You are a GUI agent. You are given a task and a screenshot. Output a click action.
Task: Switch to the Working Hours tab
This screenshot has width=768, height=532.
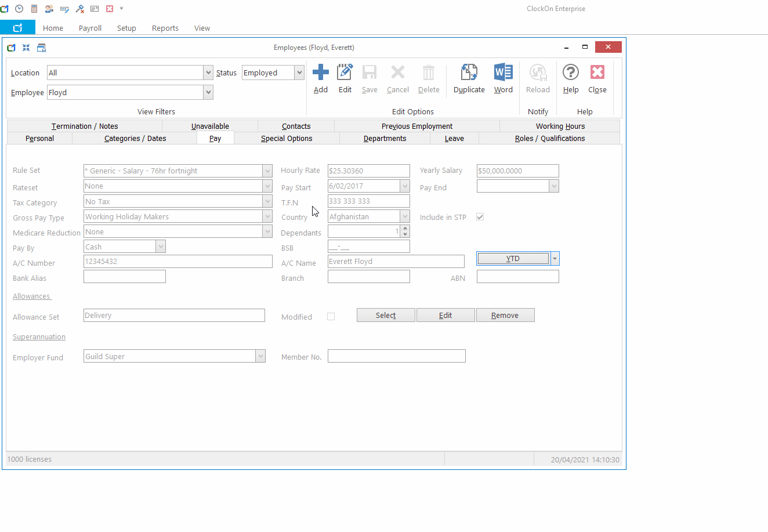[x=560, y=126]
